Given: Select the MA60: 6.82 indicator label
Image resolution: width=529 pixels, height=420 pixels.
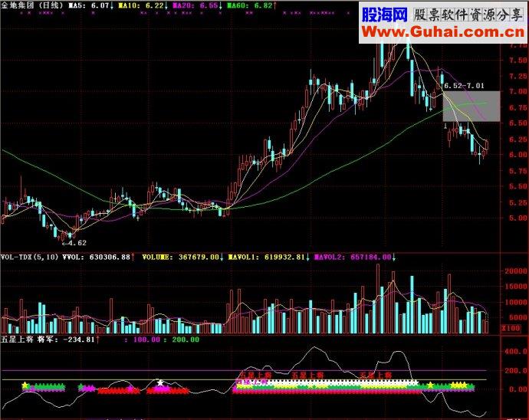Looking at the screenshot, I should pyautogui.click(x=251, y=5).
